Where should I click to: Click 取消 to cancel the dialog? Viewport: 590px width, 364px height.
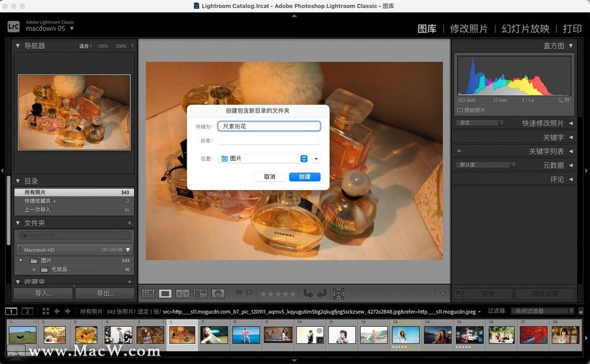pyautogui.click(x=270, y=177)
